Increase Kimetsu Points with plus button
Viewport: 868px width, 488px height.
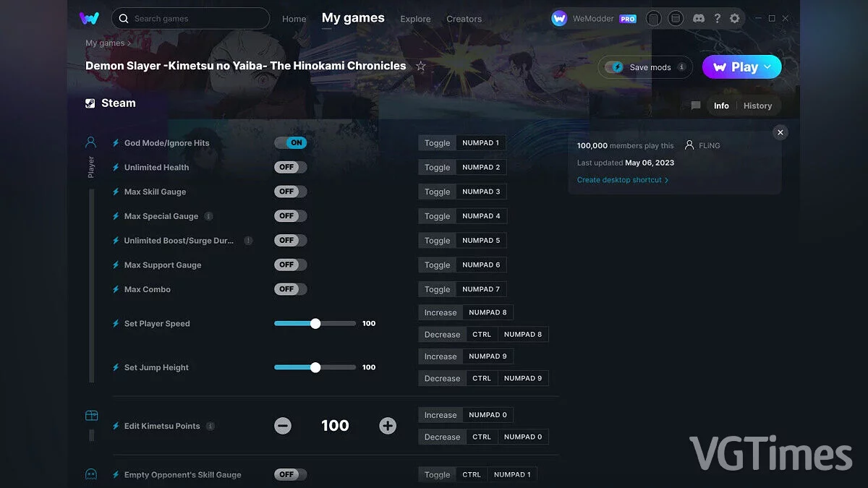click(x=388, y=426)
